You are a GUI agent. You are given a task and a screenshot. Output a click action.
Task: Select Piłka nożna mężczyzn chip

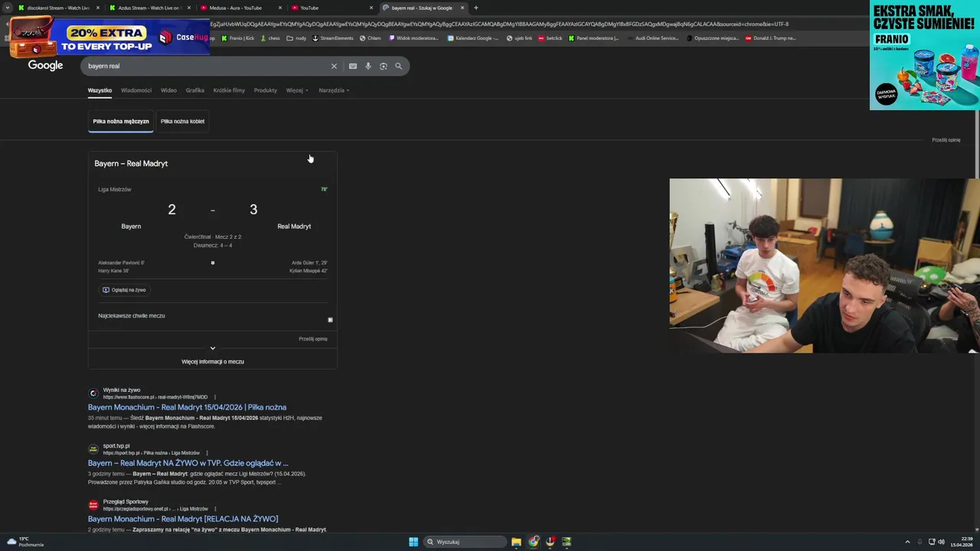121,121
